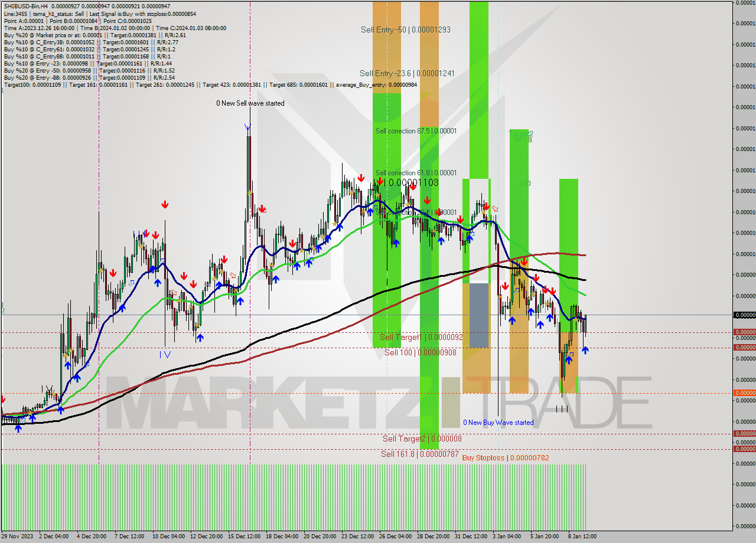Click the orange price tag on the price axis
The height and width of the screenshot is (543, 756).
pyautogui.click(x=744, y=393)
